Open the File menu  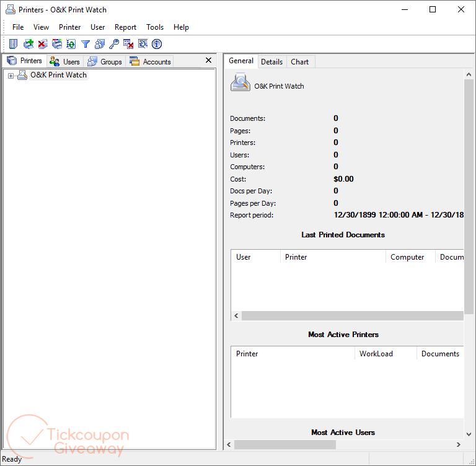pyautogui.click(x=18, y=27)
